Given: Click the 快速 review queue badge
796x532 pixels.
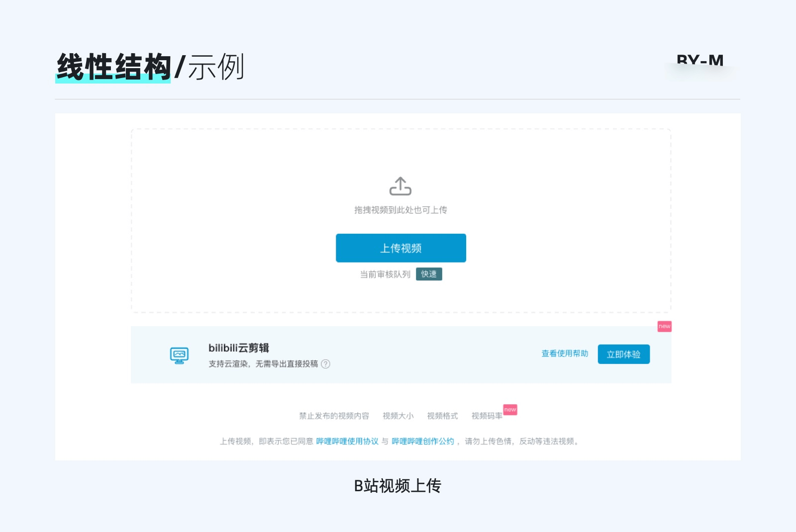Looking at the screenshot, I should pyautogui.click(x=429, y=274).
